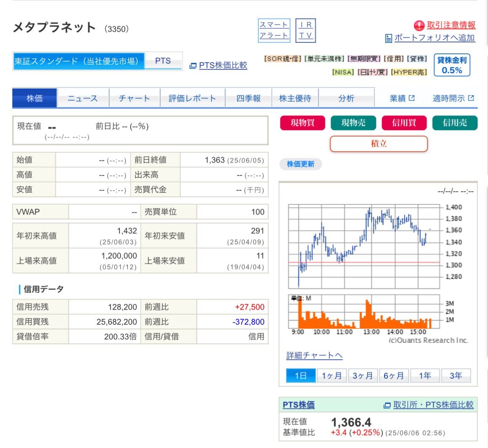Click the 前週比 value +27,500

pos(249,307)
